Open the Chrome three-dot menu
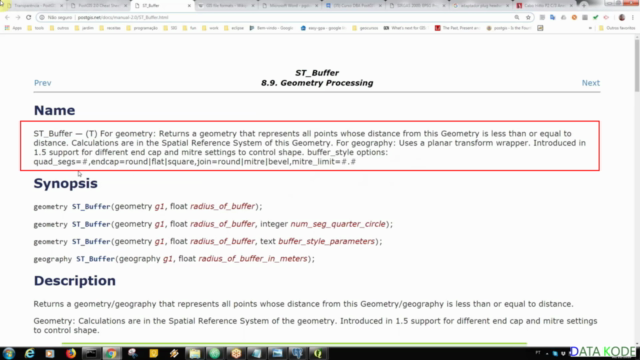 pyautogui.click(x=633, y=18)
